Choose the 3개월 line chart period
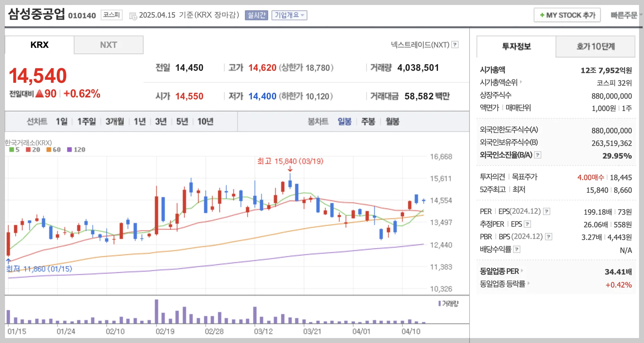 point(115,122)
